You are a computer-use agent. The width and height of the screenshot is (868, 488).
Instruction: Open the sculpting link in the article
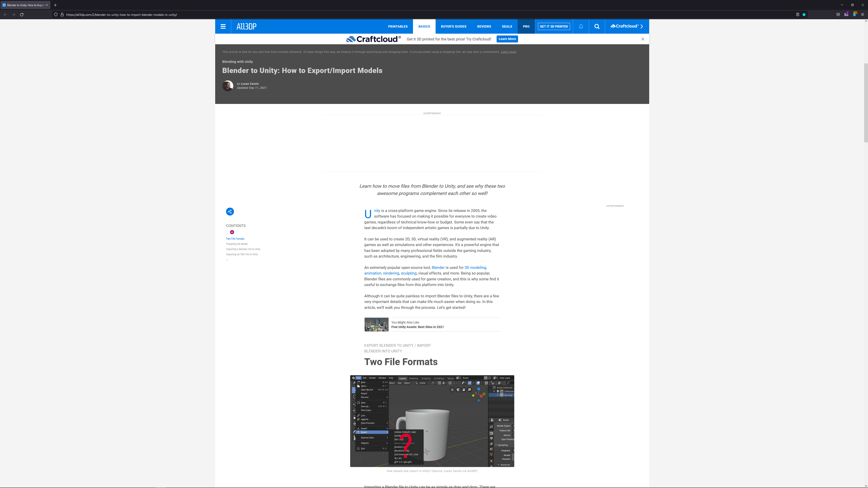click(408, 273)
